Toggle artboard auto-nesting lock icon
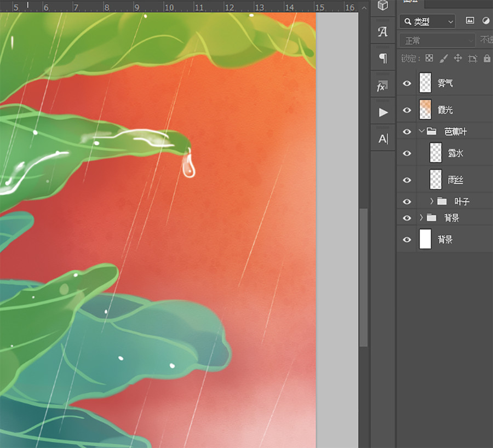Viewport: 493px width, 448px height. [473, 59]
